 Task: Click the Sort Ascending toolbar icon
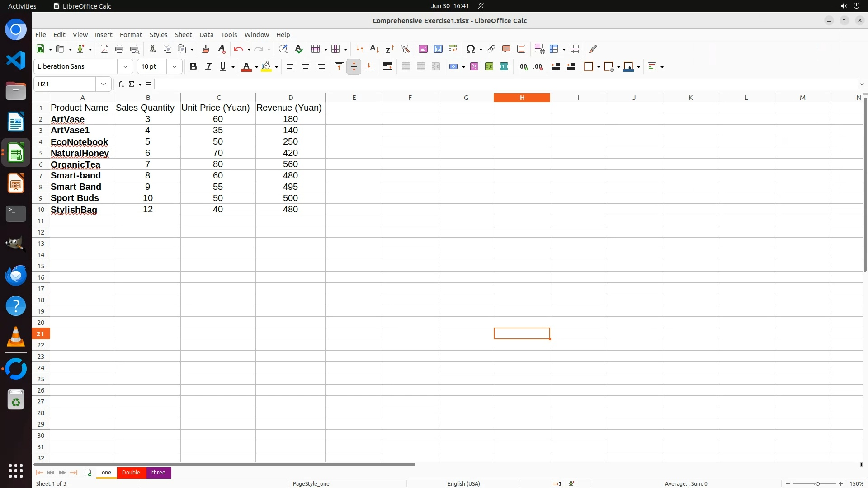coord(374,49)
